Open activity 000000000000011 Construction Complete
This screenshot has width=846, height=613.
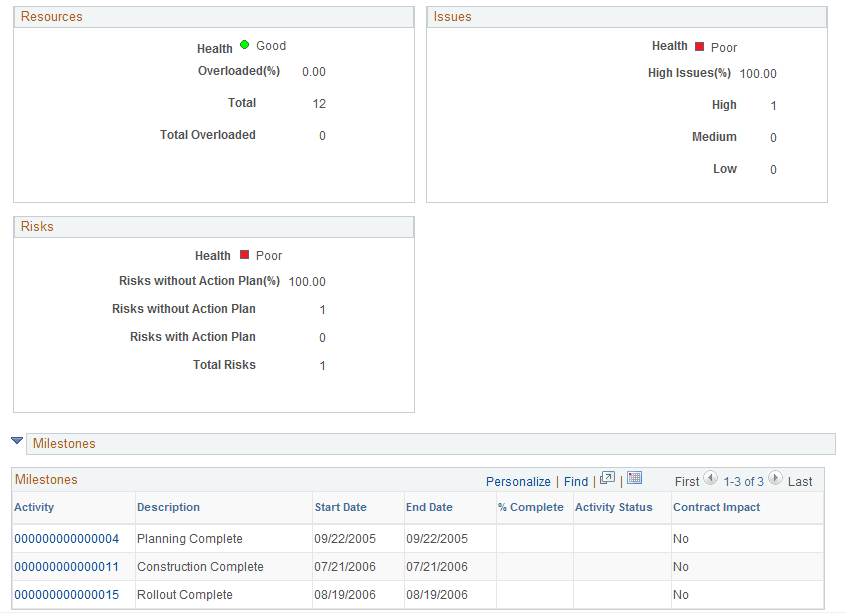click(x=69, y=566)
